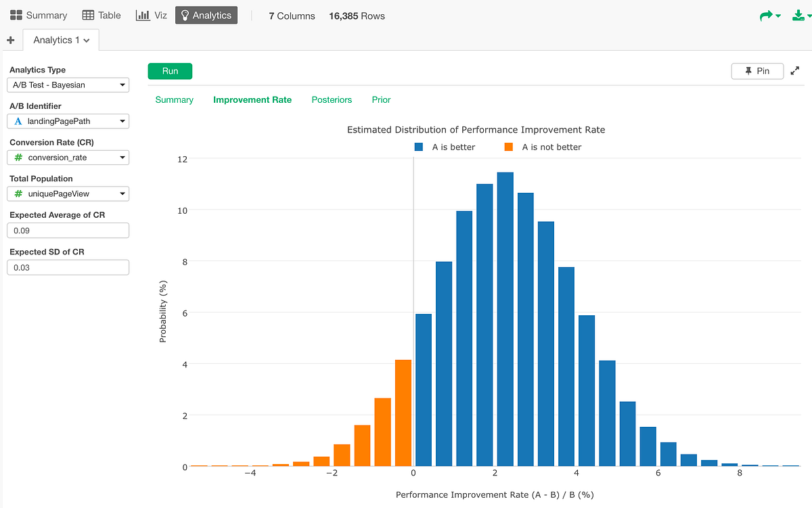Open the Viz view
The image size is (812, 508).
(151, 15)
